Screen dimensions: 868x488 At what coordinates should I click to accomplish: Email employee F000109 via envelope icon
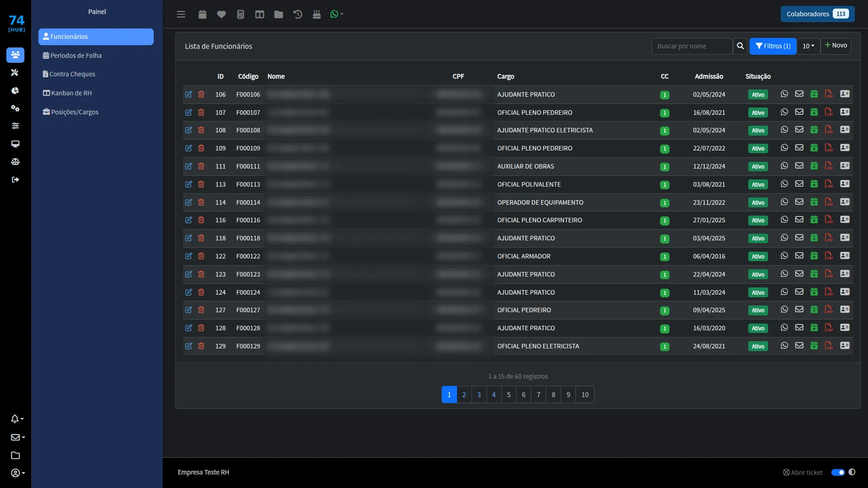(799, 148)
